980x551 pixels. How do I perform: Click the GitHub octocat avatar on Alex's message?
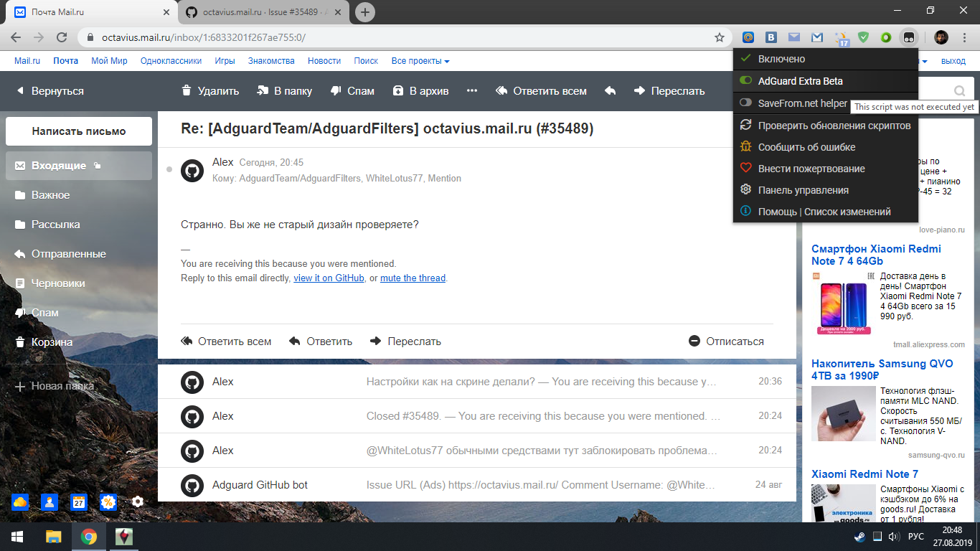pyautogui.click(x=192, y=171)
